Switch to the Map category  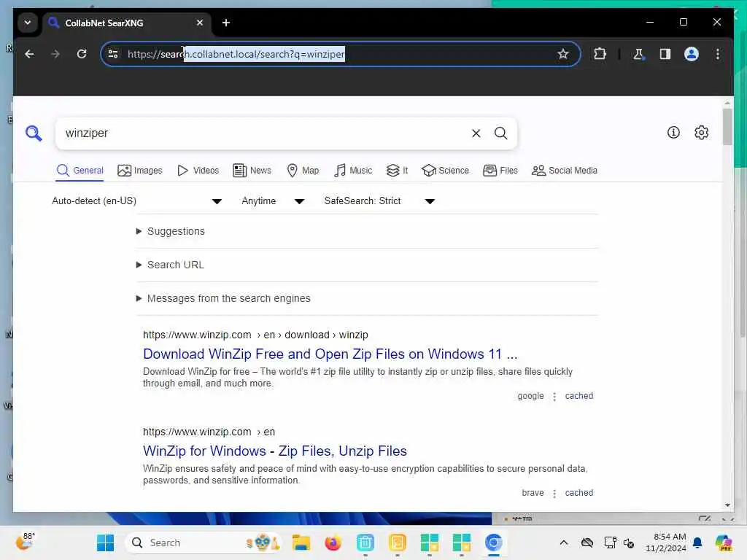303,171
